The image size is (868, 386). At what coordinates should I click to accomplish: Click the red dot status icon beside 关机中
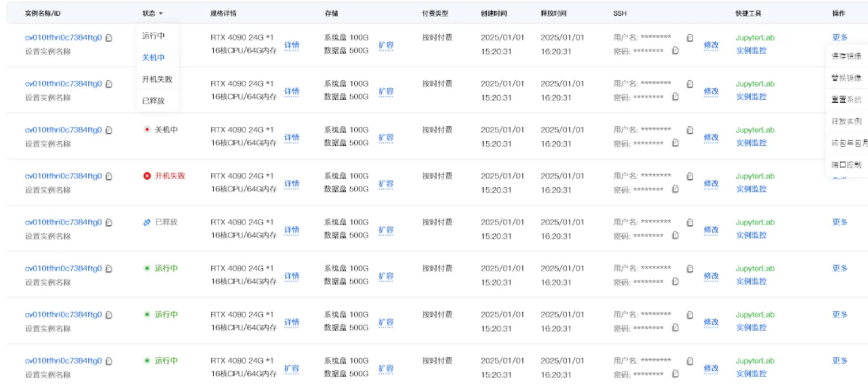(147, 130)
